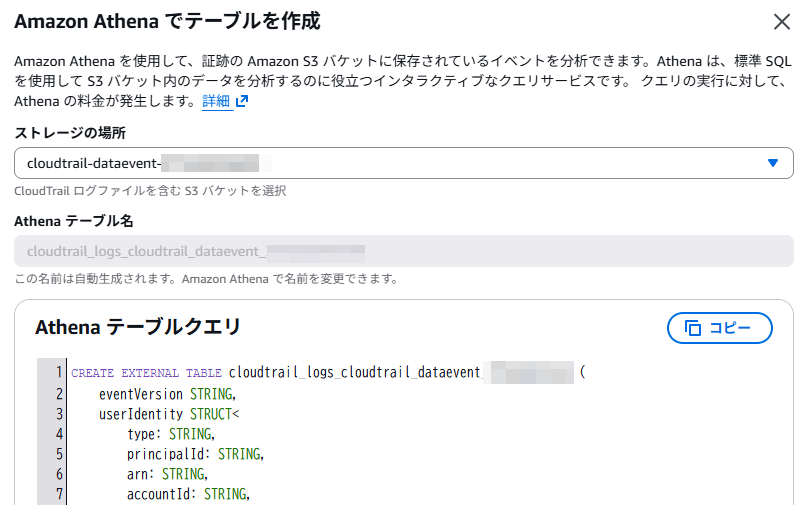Close the Amazon Athena table creation dialog

pyautogui.click(x=781, y=22)
